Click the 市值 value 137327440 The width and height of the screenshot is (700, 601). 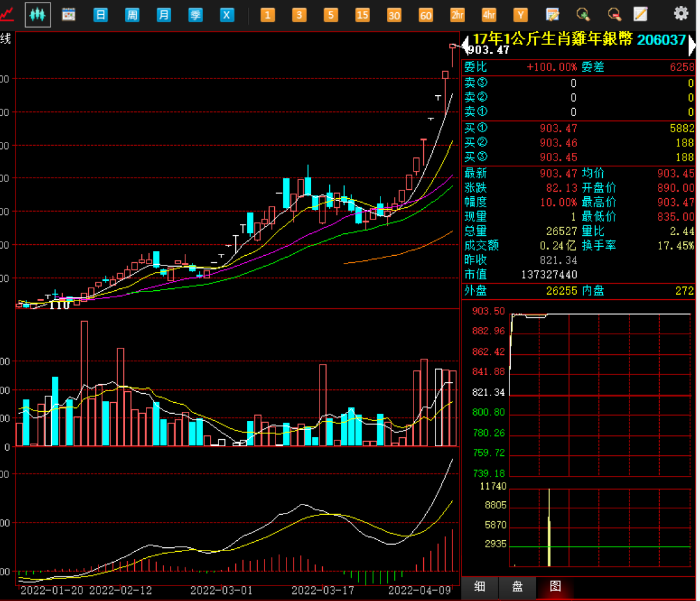pos(549,275)
